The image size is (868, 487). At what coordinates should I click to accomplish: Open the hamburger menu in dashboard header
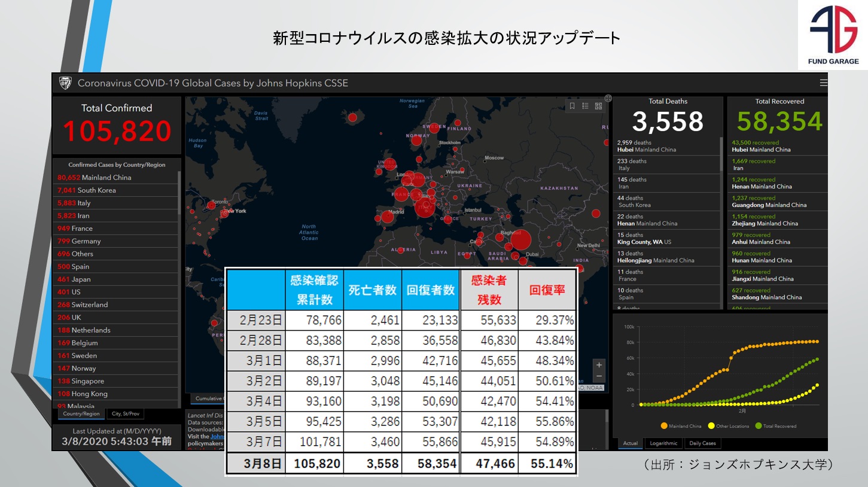[x=823, y=83]
